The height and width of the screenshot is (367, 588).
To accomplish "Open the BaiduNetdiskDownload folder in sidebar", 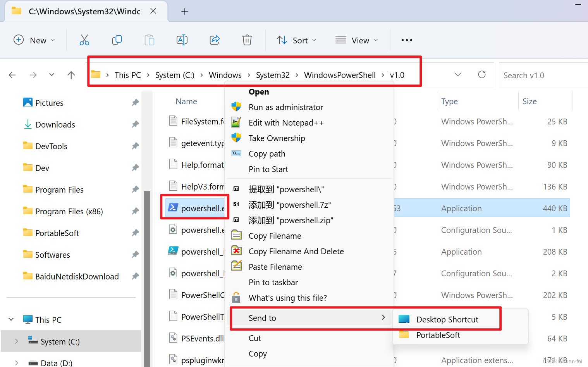I will pyautogui.click(x=77, y=276).
